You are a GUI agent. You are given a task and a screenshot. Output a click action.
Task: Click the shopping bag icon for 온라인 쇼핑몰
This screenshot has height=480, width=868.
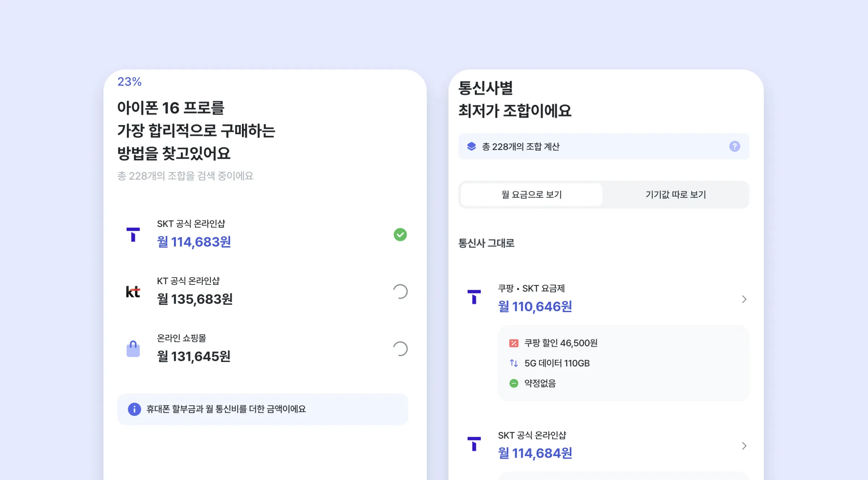(x=133, y=349)
